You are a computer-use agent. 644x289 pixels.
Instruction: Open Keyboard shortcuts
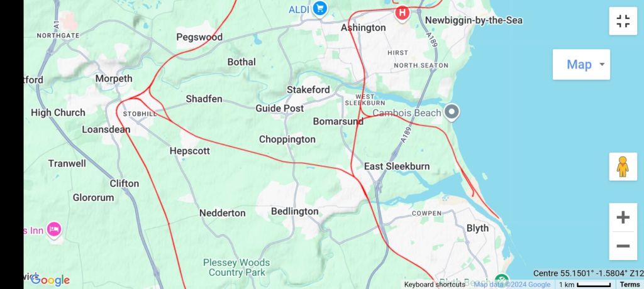pyautogui.click(x=435, y=285)
